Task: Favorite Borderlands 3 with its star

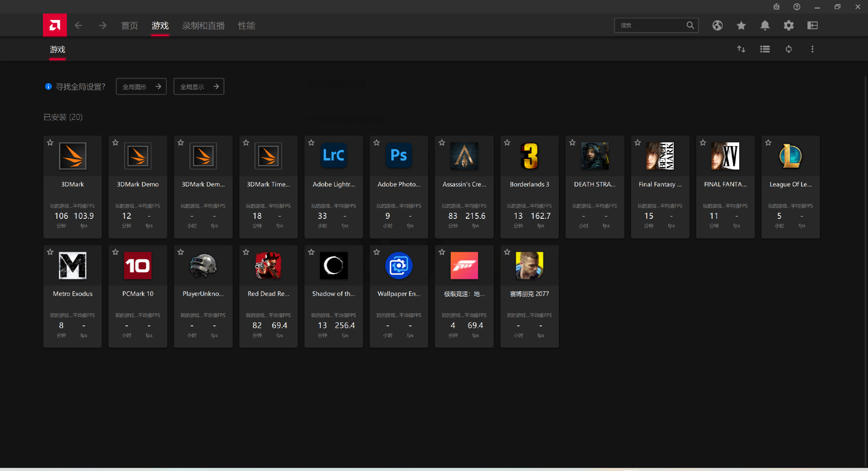Action: pyautogui.click(x=507, y=143)
